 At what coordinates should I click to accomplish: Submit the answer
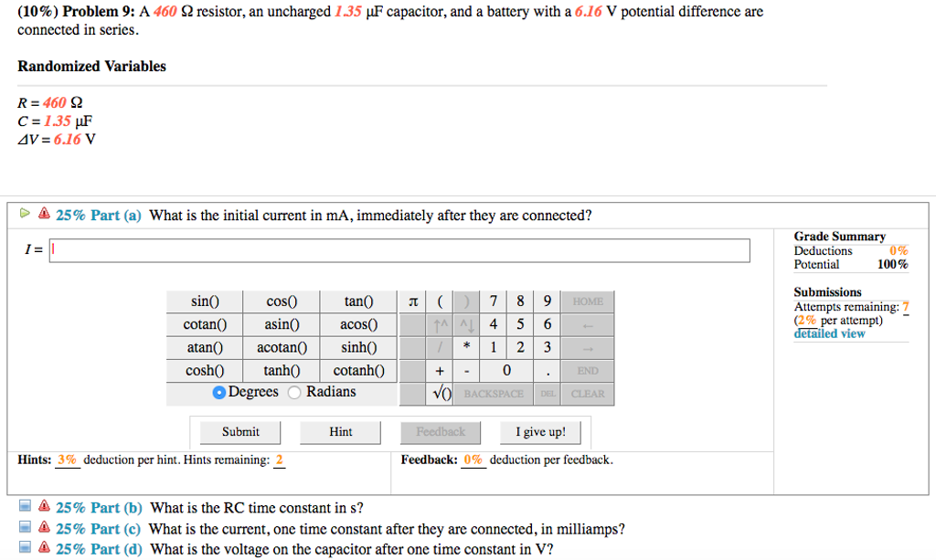[x=240, y=432]
